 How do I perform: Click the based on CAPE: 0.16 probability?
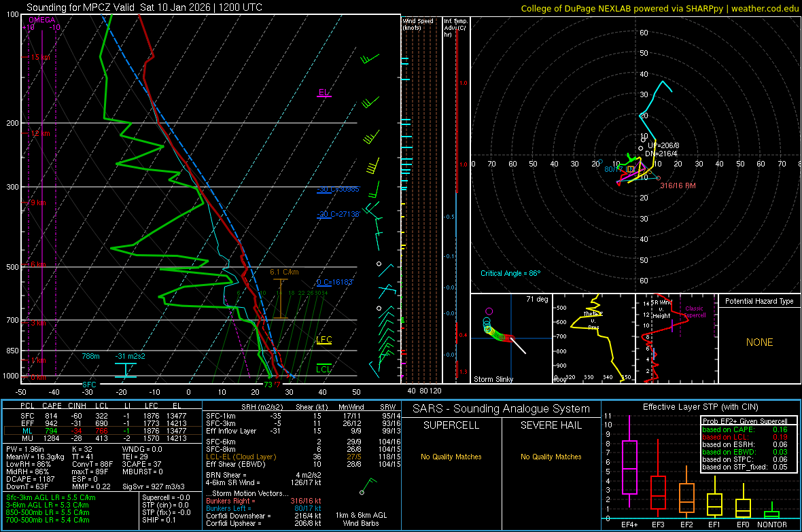coord(745,429)
